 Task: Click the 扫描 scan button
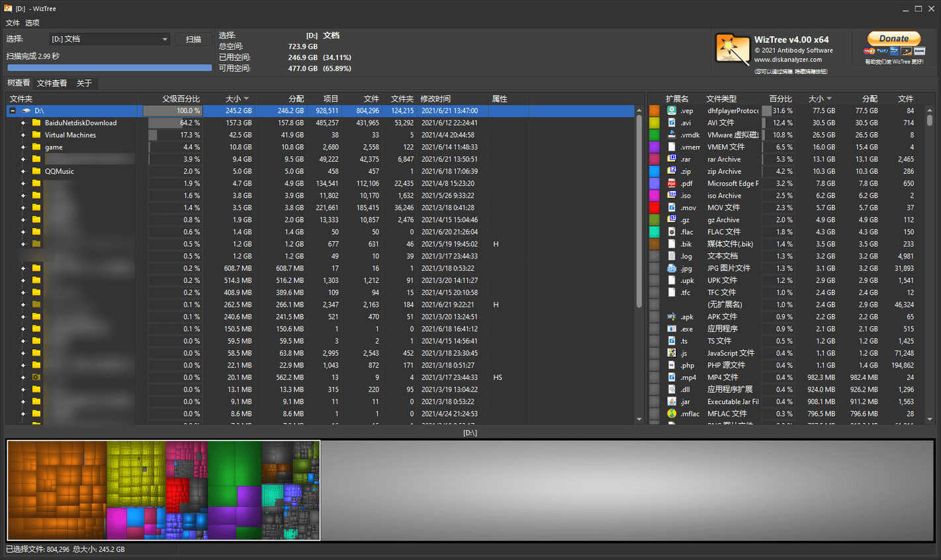click(193, 40)
